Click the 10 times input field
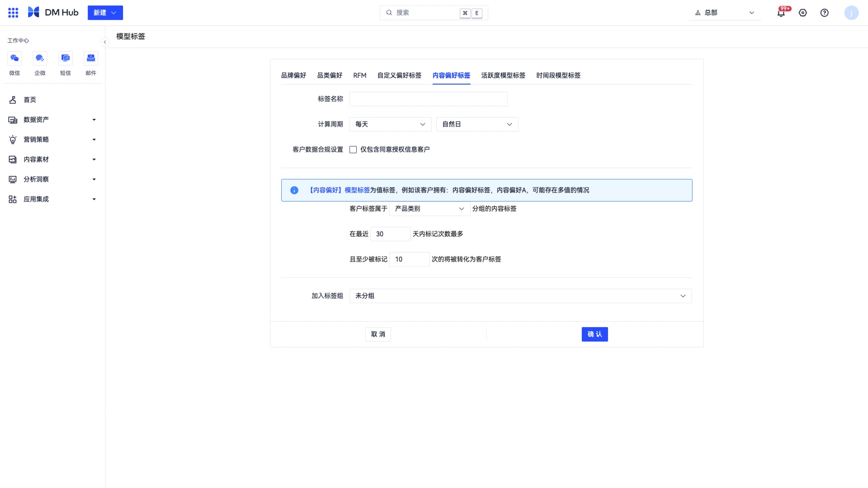The height and width of the screenshot is (488, 868). 410,259
